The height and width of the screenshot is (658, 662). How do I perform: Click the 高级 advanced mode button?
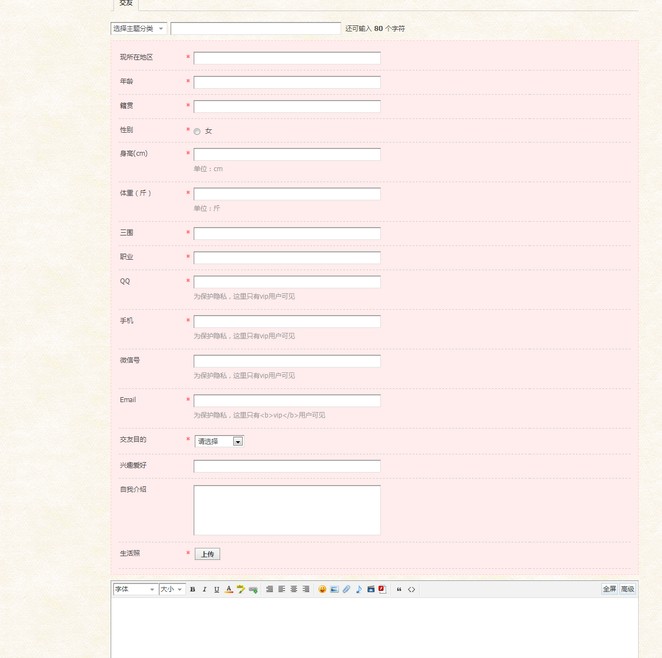pyautogui.click(x=627, y=589)
